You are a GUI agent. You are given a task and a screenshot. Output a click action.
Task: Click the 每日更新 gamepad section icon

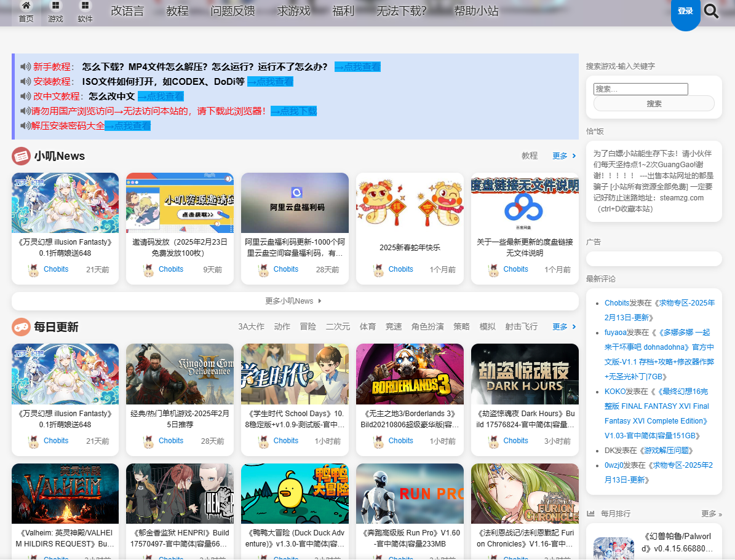[21, 327]
